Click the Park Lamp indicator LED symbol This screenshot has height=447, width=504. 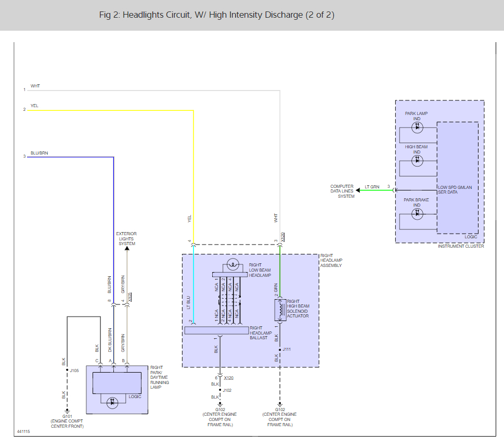click(417, 127)
